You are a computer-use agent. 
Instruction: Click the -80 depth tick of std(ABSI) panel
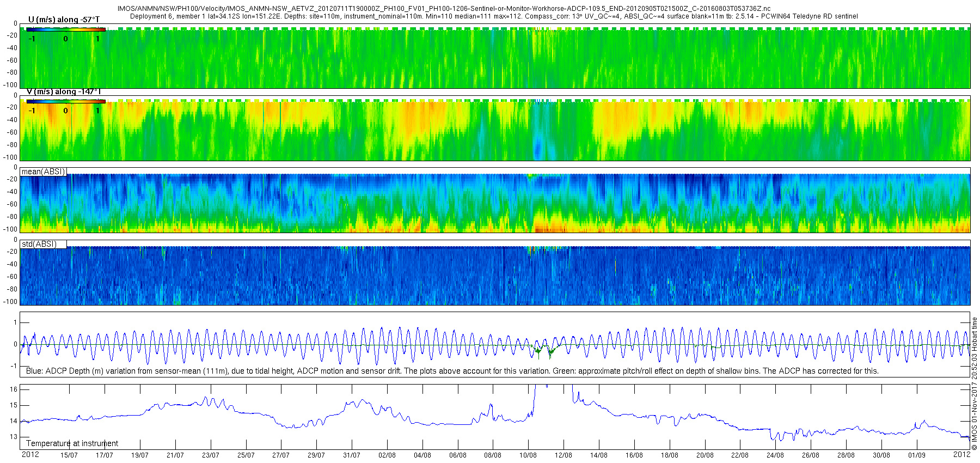(x=12, y=289)
